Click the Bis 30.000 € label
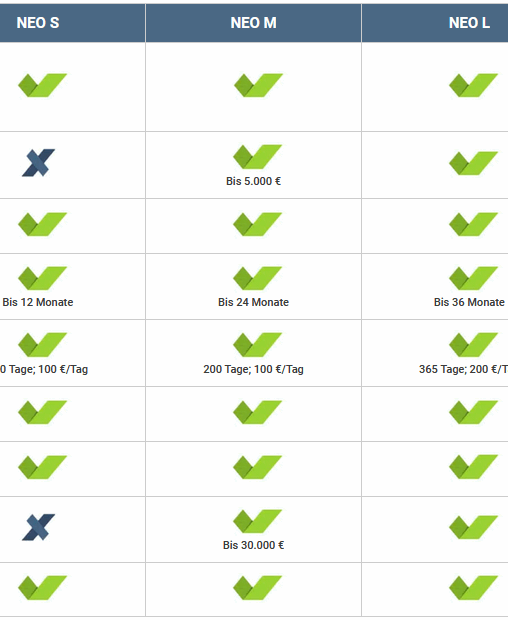 pyautogui.click(x=253, y=545)
